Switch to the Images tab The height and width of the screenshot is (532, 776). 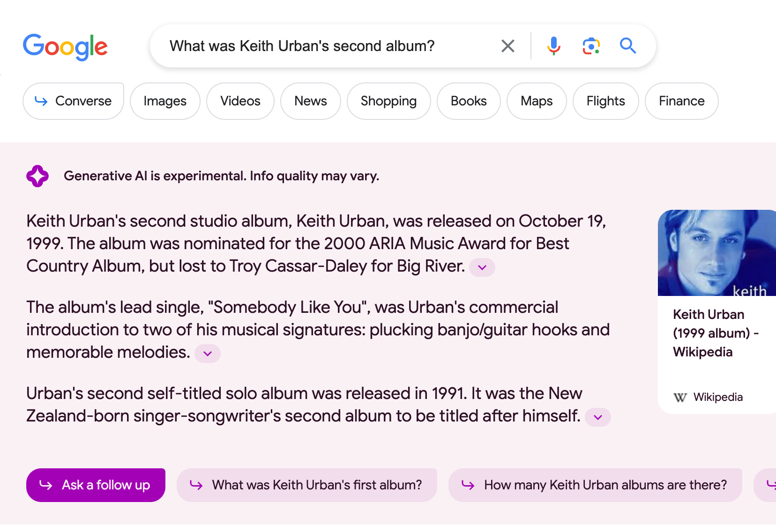(165, 101)
